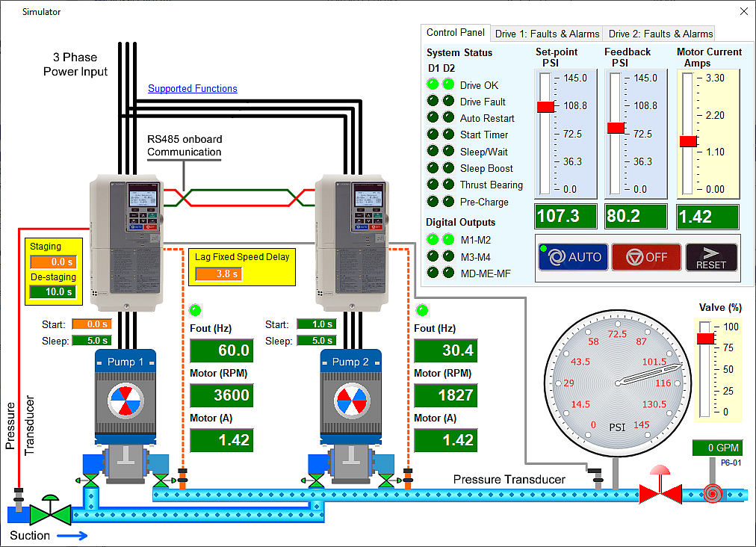Open the Supported Functions link
The height and width of the screenshot is (547, 756).
coord(193,89)
